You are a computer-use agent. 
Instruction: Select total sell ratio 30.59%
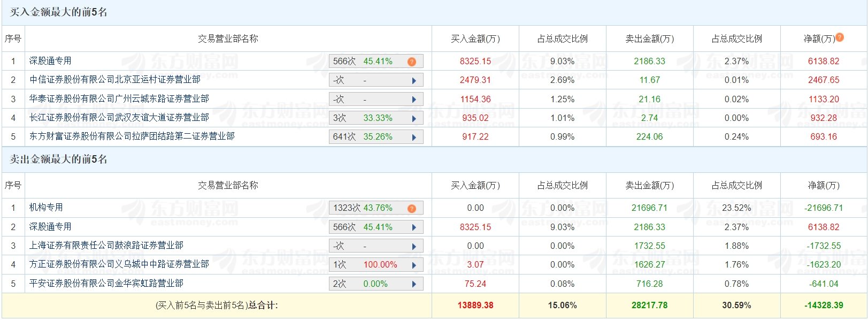pyautogui.click(x=736, y=306)
